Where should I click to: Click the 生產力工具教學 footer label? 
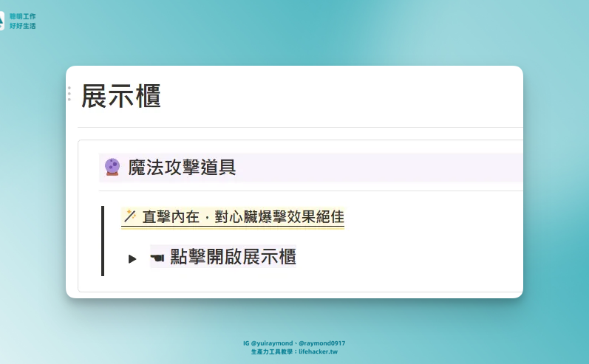coord(272,352)
